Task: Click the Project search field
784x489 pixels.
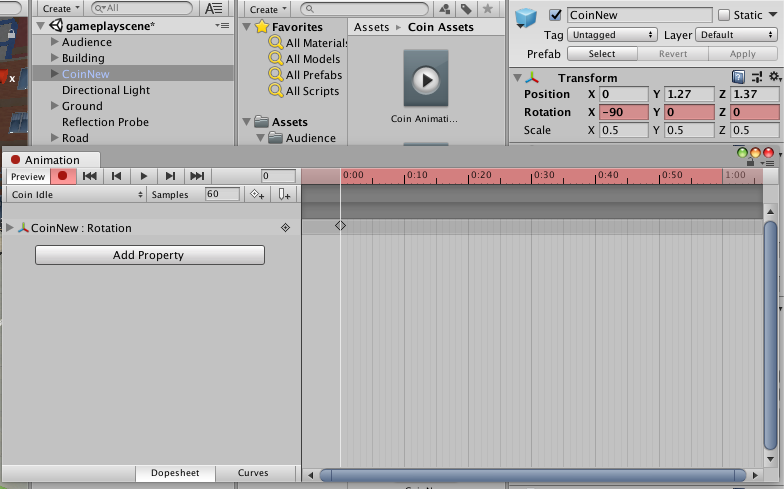Action: (x=364, y=9)
